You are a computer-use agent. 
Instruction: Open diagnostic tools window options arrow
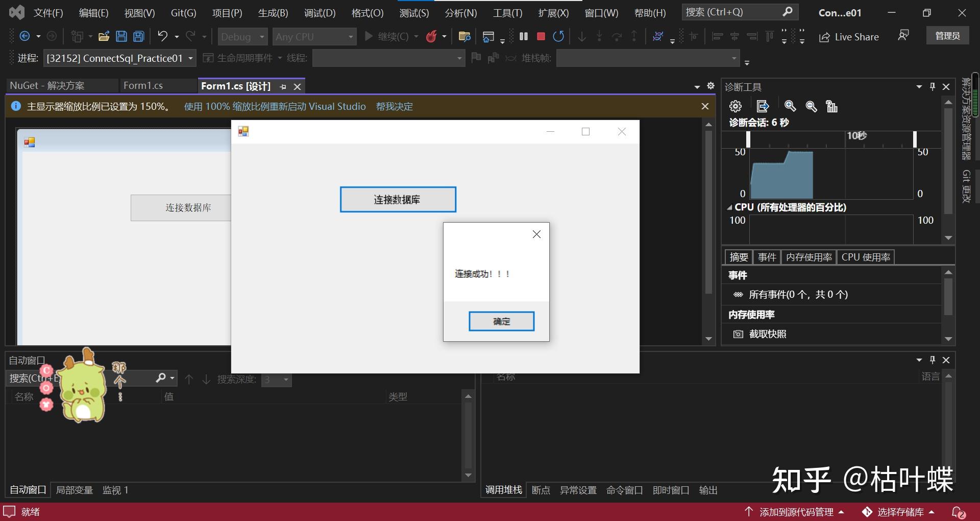919,87
